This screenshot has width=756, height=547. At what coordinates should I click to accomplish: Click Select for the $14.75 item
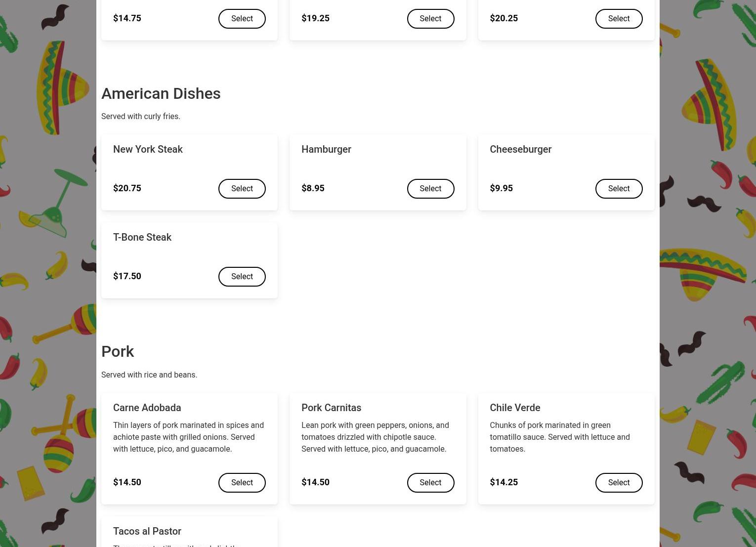242,19
